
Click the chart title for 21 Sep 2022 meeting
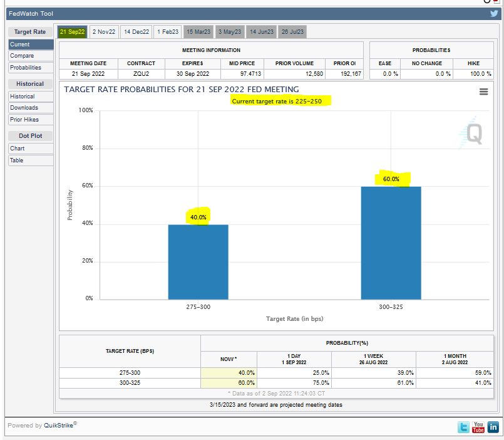click(x=182, y=90)
